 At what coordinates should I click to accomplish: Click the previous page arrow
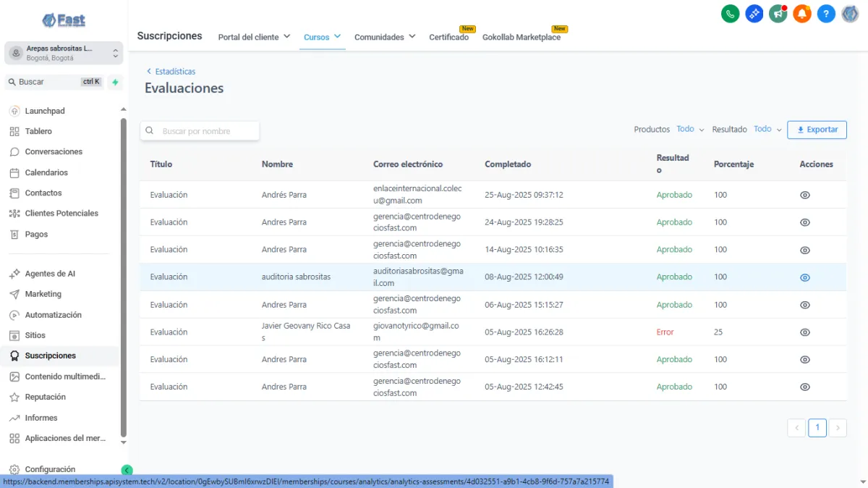[x=796, y=428]
